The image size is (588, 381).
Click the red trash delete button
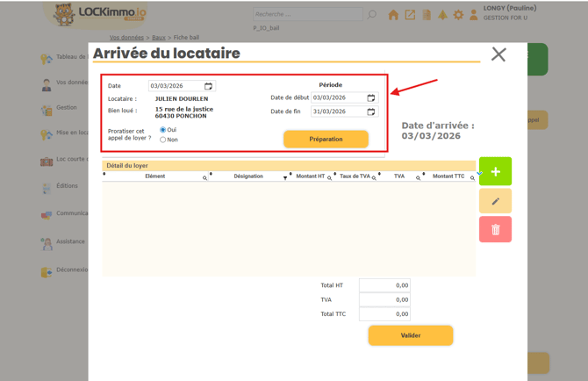coord(495,230)
